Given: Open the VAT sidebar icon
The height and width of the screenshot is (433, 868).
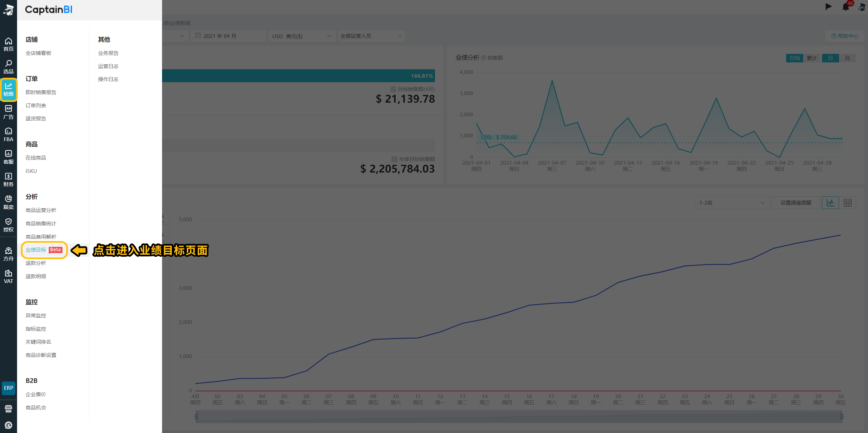Looking at the screenshot, I should (x=9, y=277).
